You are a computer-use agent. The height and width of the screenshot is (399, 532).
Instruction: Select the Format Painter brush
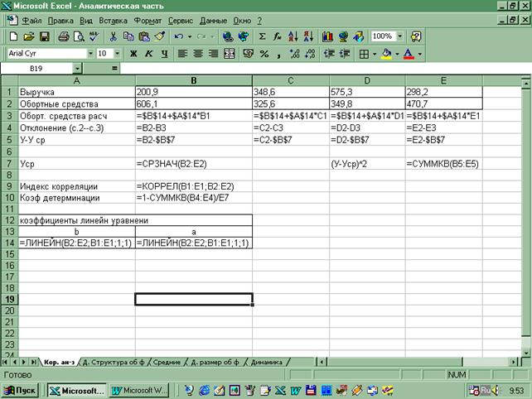point(159,36)
